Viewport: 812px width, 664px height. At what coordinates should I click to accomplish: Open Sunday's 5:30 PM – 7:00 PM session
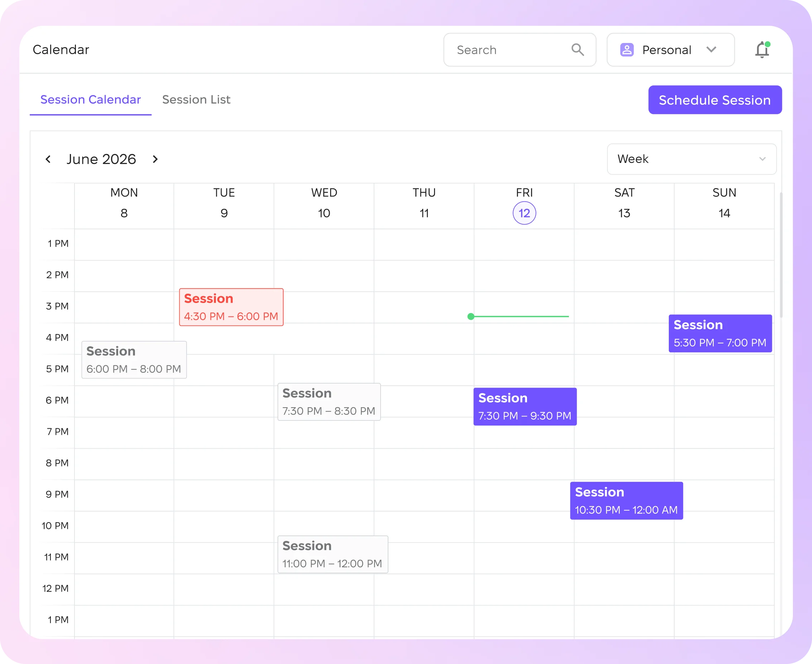(x=720, y=333)
